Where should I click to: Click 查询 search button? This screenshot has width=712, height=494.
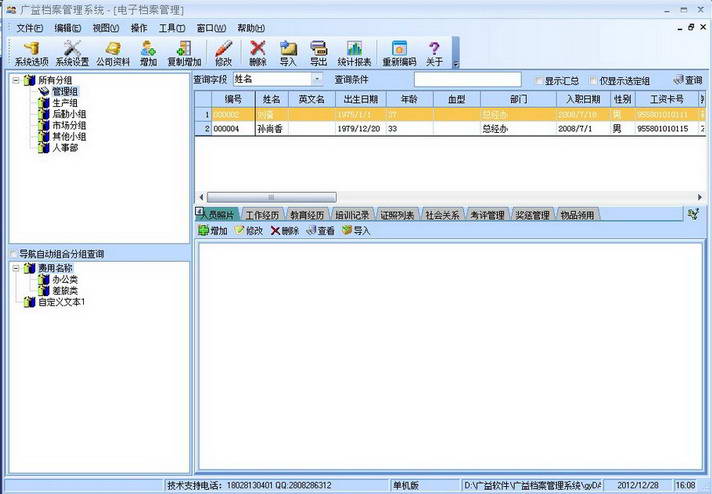click(x=687, y=80)
